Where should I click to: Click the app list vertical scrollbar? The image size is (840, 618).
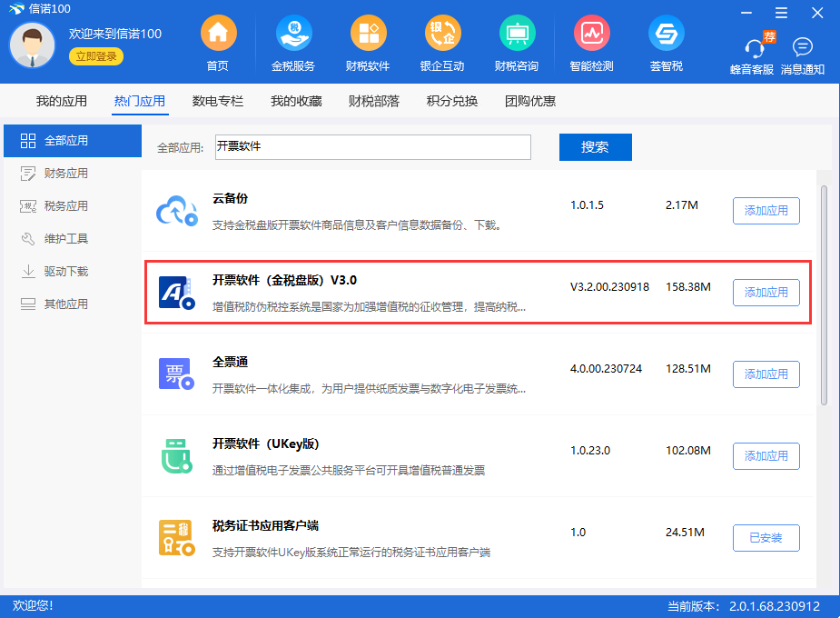[x=824, y=295]
